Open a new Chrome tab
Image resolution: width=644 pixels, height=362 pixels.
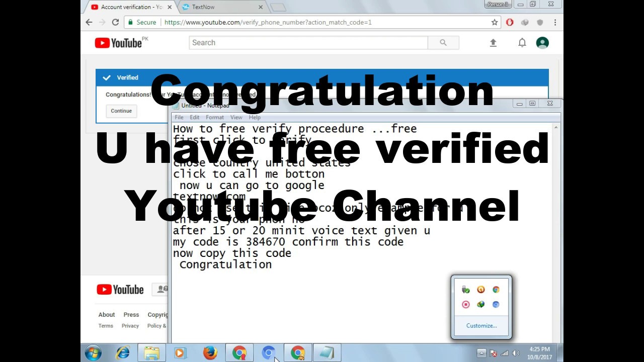[278, 7]
